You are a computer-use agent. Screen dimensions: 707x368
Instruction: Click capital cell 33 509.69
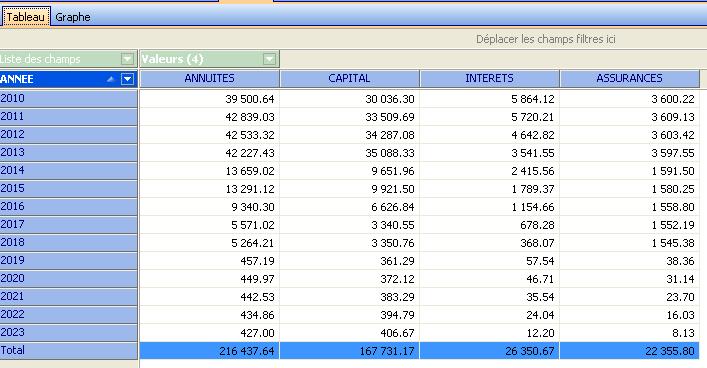(x=349, y=117)
